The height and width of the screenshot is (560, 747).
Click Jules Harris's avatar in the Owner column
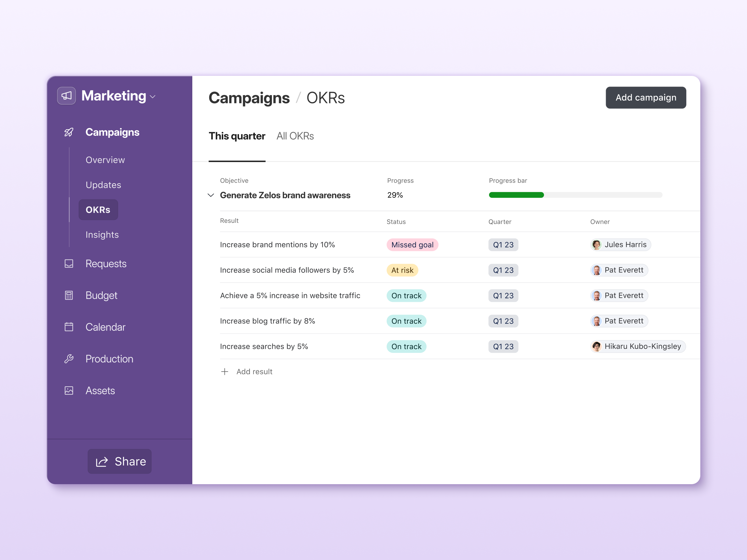pyautogui.click(x=596, y=245)
